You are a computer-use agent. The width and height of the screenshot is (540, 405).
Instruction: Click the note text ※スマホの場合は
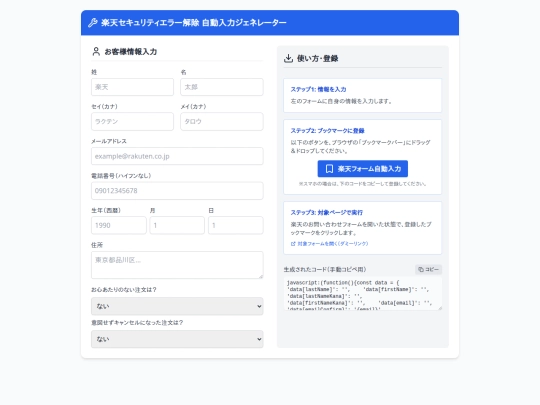363,184
